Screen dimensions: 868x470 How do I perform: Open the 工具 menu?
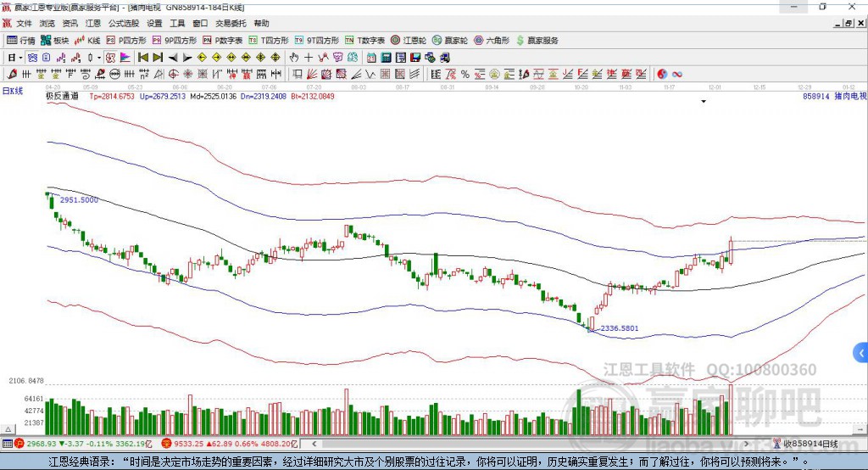click(177, 23)
